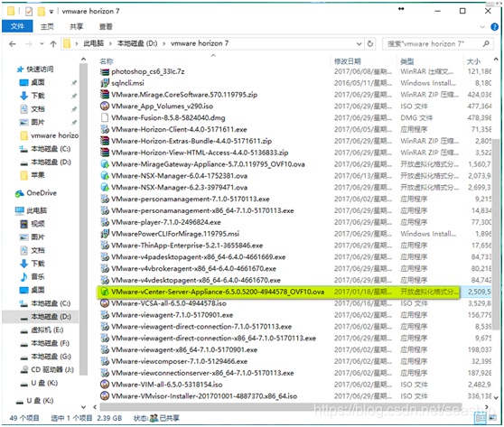Image resolution: width=504 pixels, height=427 pixels.
Task: Sort by 大小 column header
Action: 473,61
